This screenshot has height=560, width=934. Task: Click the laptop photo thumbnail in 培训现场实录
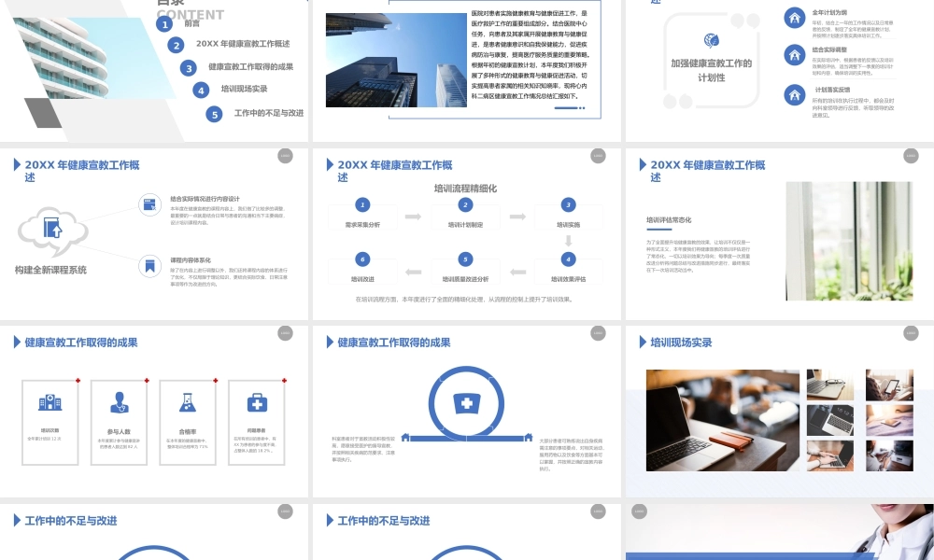tap(721, 420)
